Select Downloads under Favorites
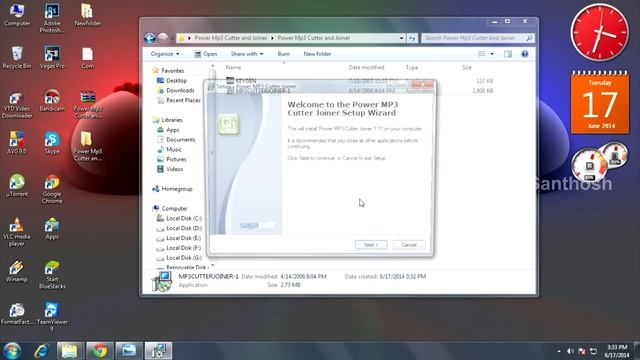This screenshot has height=360, width=640. tap(176, 91)
